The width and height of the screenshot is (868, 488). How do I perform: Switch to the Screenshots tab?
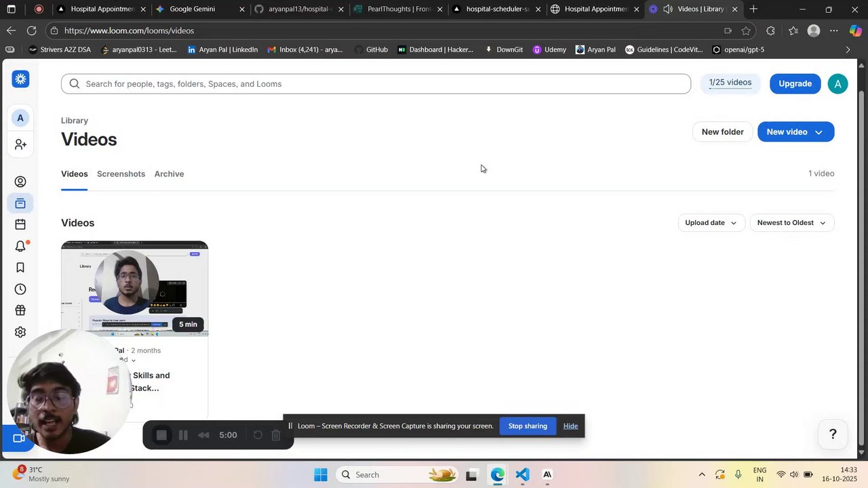(121, 174)
